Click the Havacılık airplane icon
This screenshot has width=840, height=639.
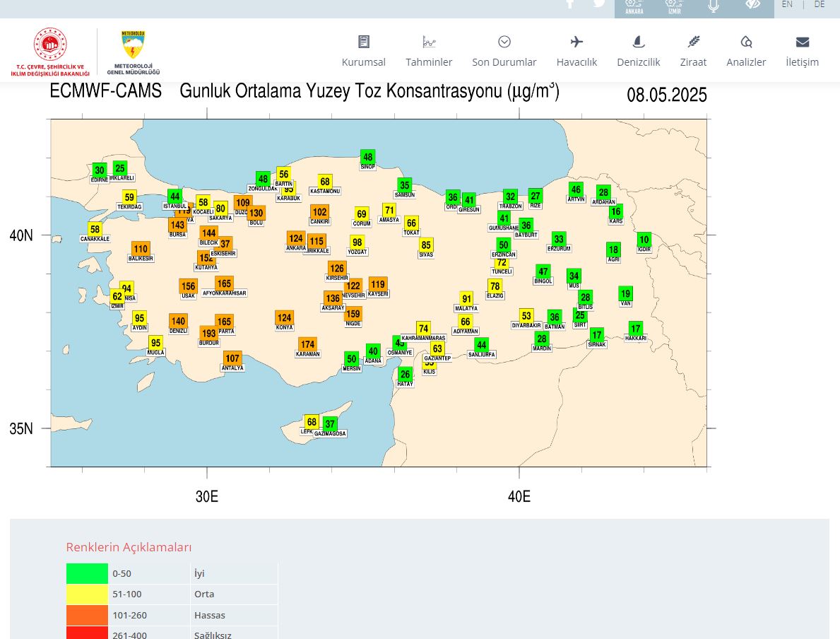coord(576,41)
